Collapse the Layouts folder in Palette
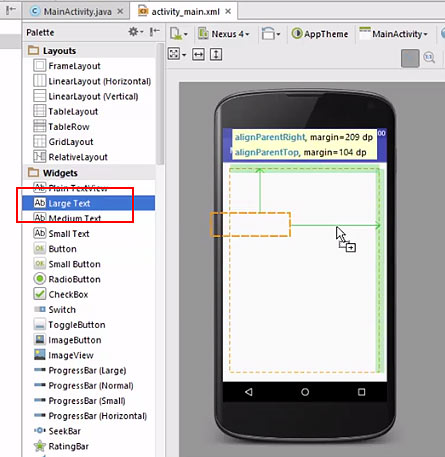This screenshot has height=457, width=445. coord(33,50)
